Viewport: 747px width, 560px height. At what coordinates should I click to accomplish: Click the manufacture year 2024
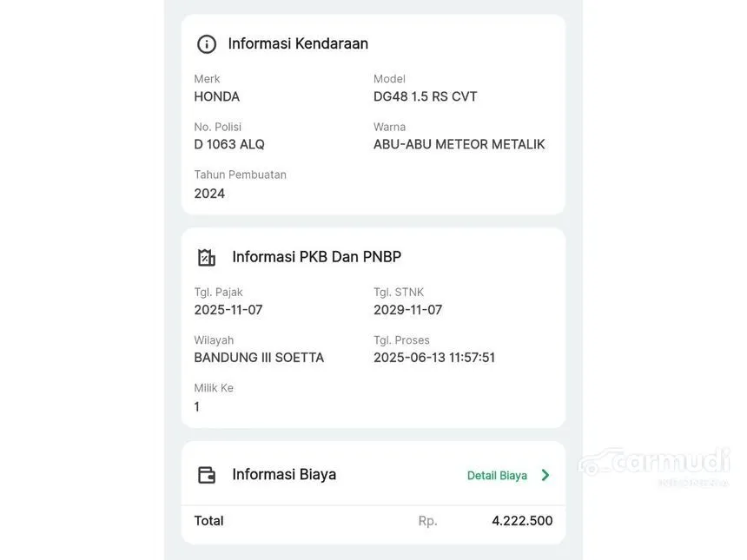[209, 194]
